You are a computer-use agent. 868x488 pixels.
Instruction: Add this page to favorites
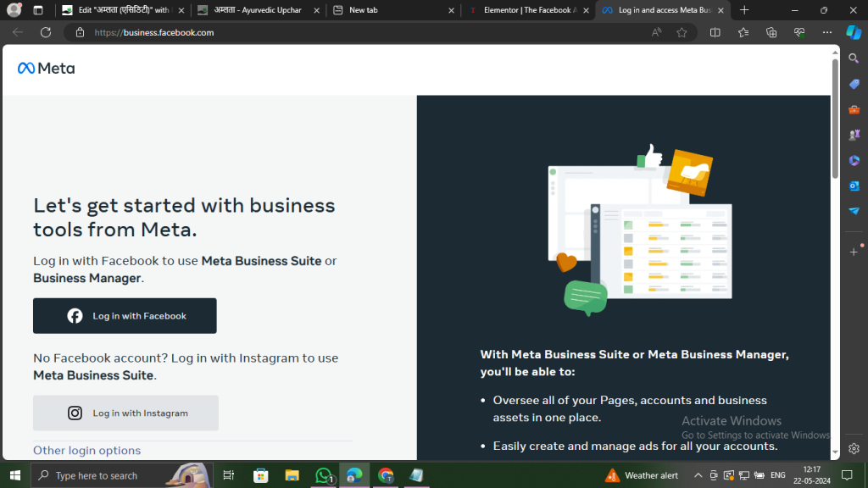[682, 33]
